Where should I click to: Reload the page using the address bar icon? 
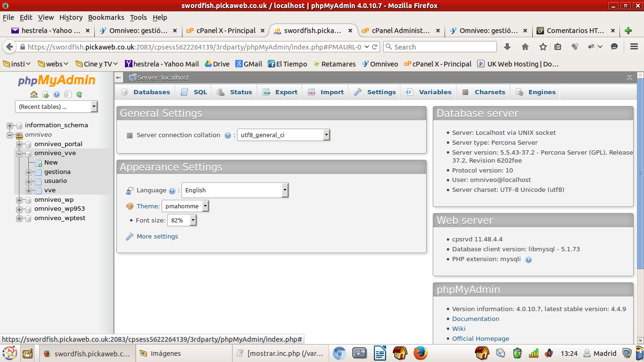[x=375, y=47]
